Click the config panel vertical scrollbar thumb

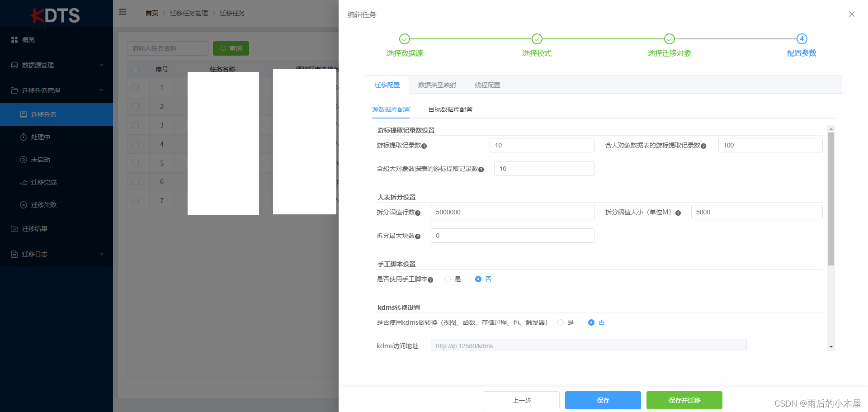point(831,199)
